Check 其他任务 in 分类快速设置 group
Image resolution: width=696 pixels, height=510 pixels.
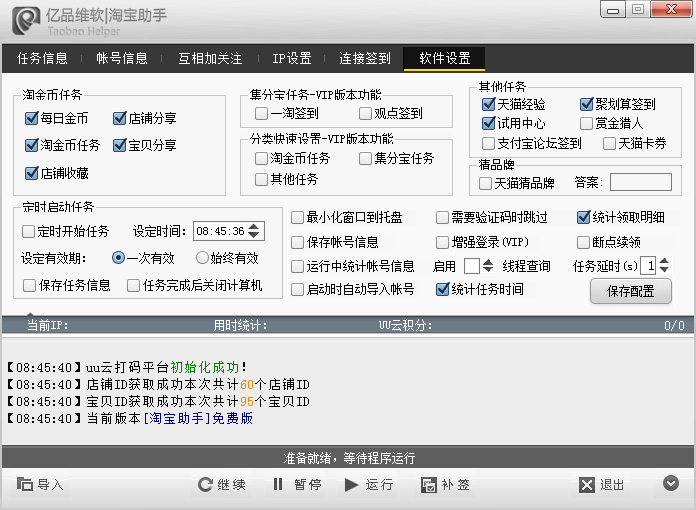261,179
